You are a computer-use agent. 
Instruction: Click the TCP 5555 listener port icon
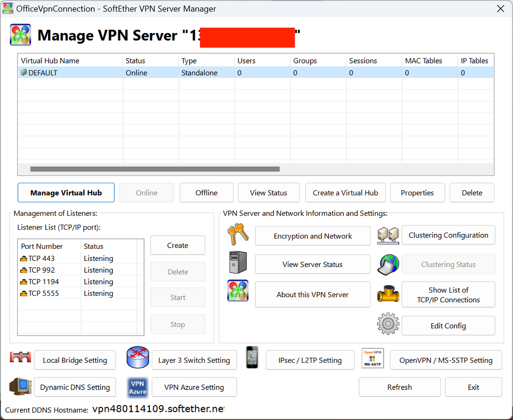click(24, 294)
